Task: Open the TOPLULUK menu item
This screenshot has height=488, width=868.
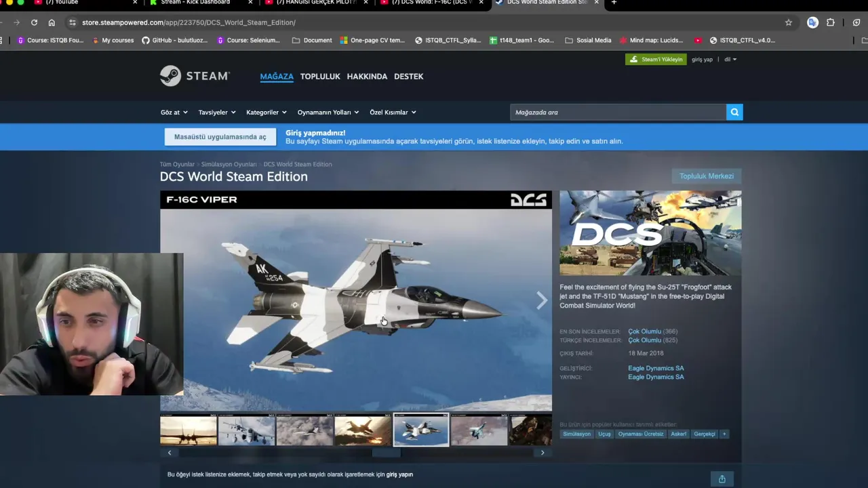Action: pyautogui.click(x=320, y=77)
